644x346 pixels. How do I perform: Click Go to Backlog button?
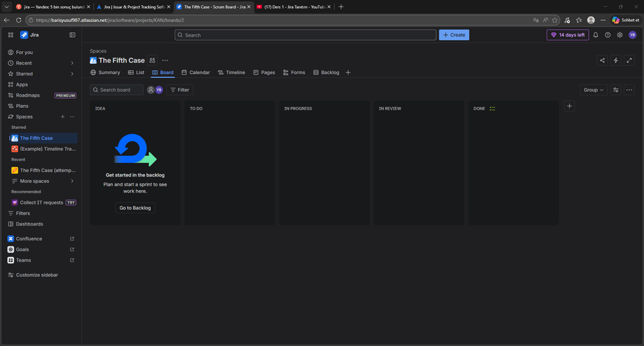[x=135, y=207]
